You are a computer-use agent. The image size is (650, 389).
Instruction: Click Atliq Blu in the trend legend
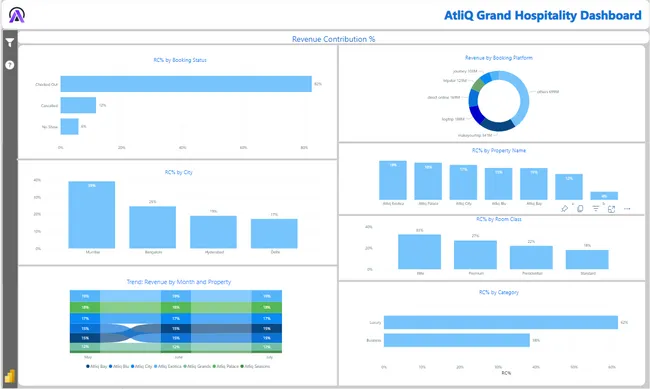tap(119, 366)
